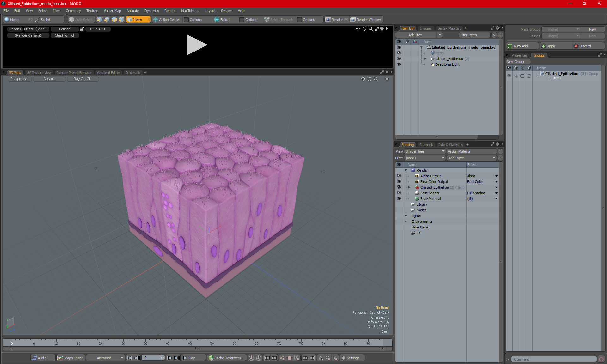The height and width of the screenshot is (364, 607).
Task: Click the 3D viewport rotate icon
Action: tap(369, 79)
